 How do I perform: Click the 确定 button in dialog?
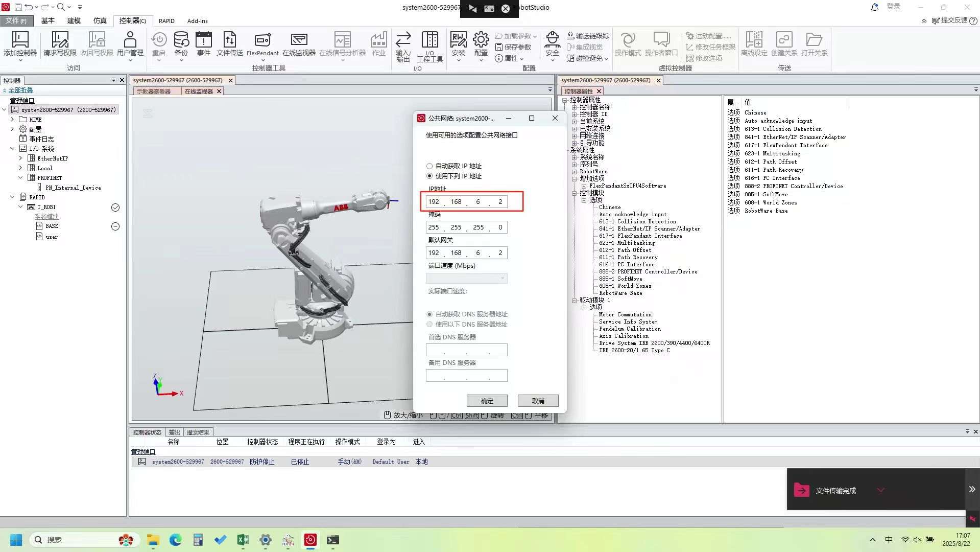pos(487,401)
